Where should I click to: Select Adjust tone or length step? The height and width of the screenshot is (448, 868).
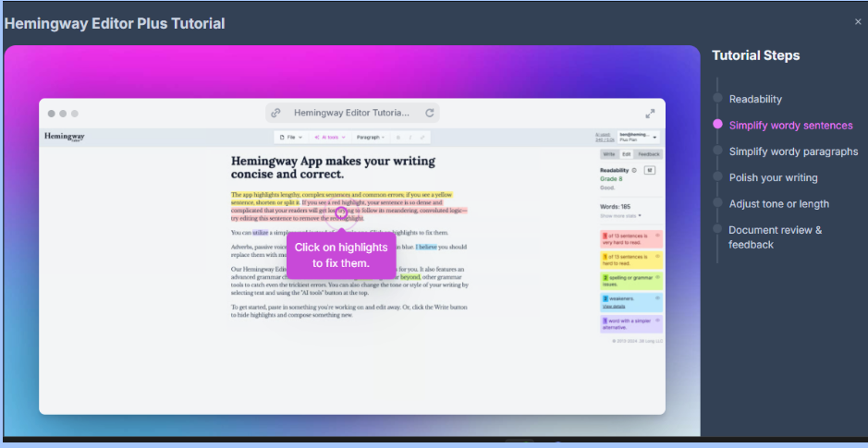(x=779, y=203)
